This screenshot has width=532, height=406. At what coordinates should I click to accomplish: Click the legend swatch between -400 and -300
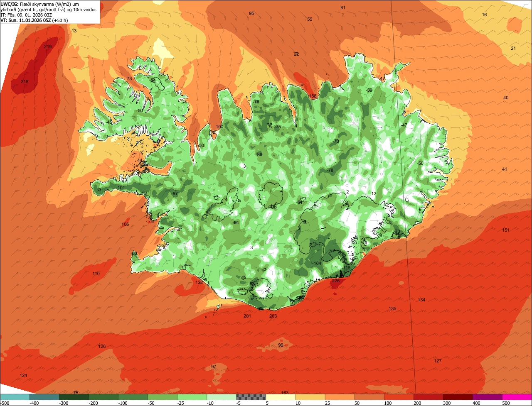coord(44,397)
